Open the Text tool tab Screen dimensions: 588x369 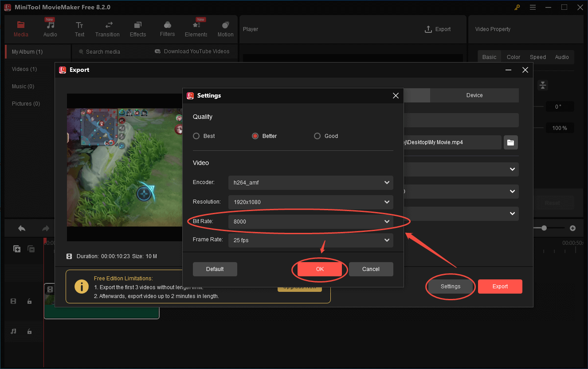[x=79, y=29]
